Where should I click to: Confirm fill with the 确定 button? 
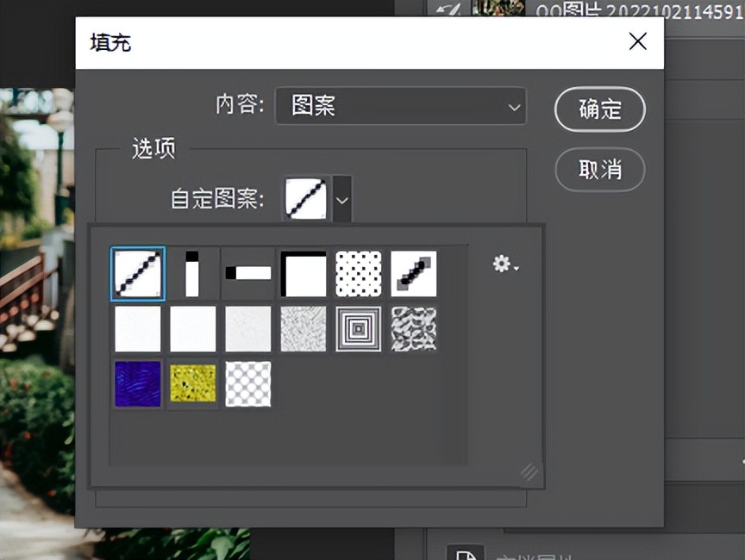click(x=599, y=109)
